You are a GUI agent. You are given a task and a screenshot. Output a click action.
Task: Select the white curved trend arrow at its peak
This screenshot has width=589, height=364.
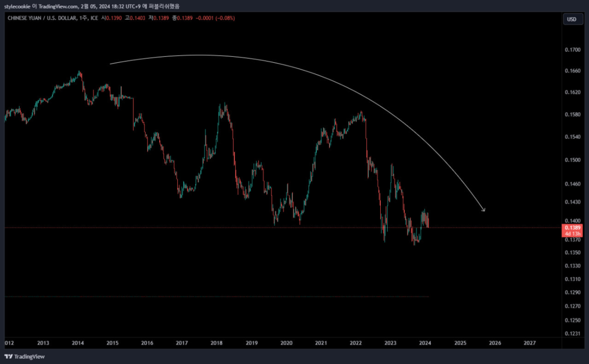click(196, 56)
